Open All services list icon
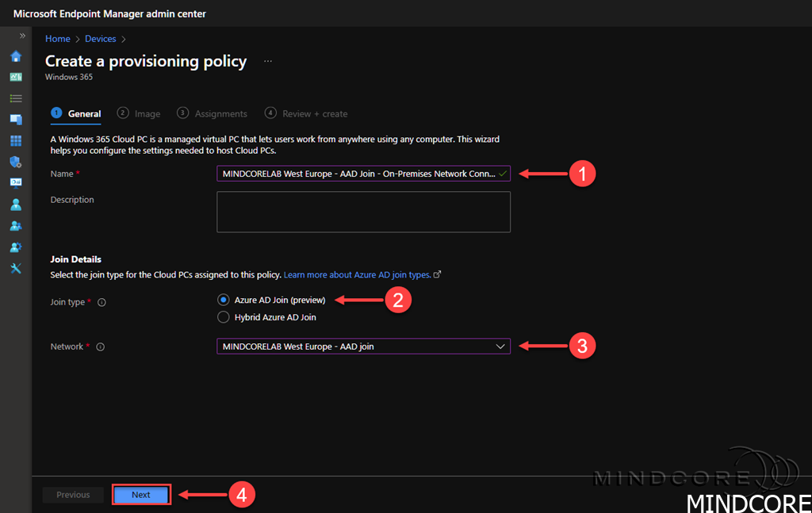Image resolution: width=812 pixels, height=513 pixels. pyautogui.click(x=15, y=98)
